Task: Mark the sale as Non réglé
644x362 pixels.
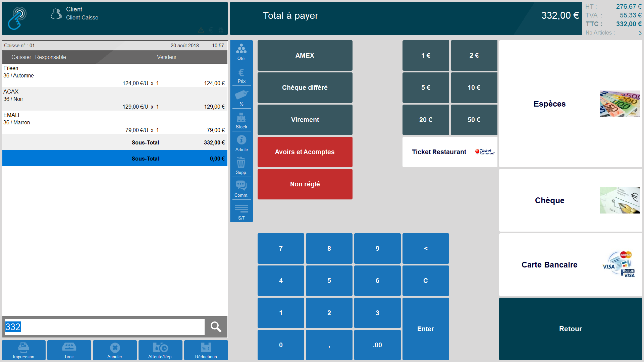Action: click(x=305, y=184)
